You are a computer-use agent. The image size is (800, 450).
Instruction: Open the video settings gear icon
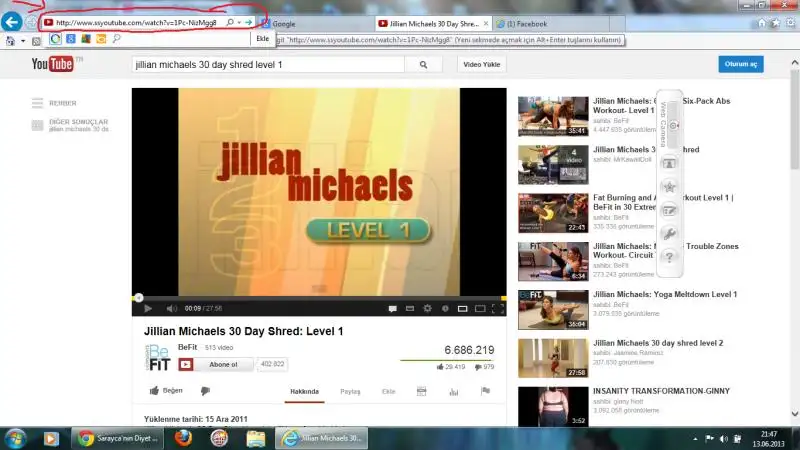tap(428, 308)
